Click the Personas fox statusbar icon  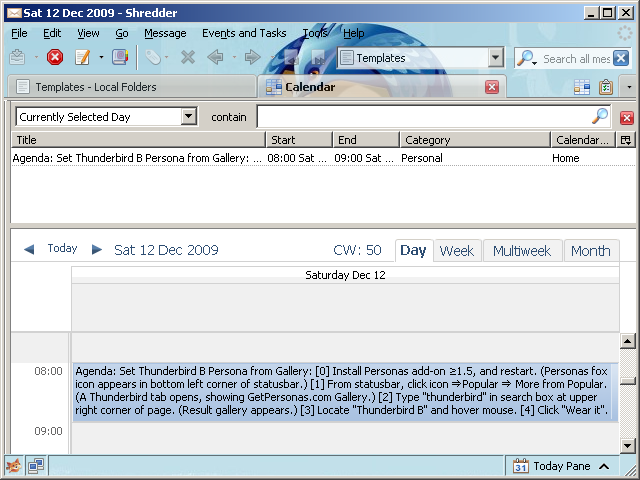click(x=14, y=465)
